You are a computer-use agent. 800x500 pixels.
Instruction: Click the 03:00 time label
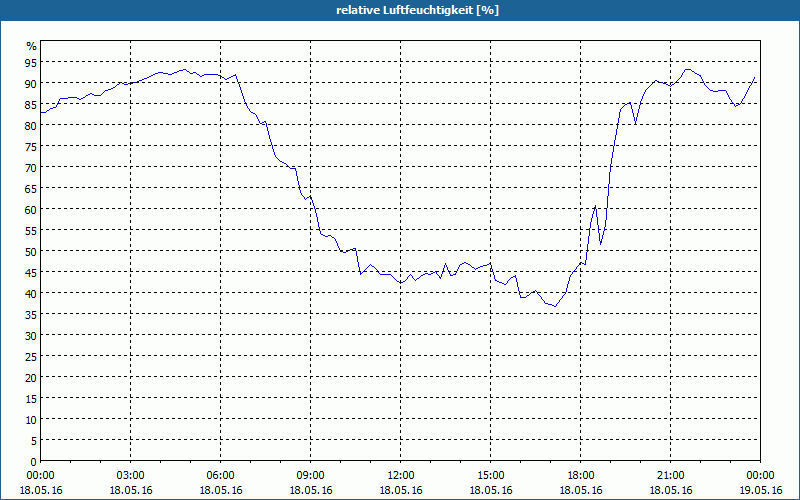click(x=131, y=476)
